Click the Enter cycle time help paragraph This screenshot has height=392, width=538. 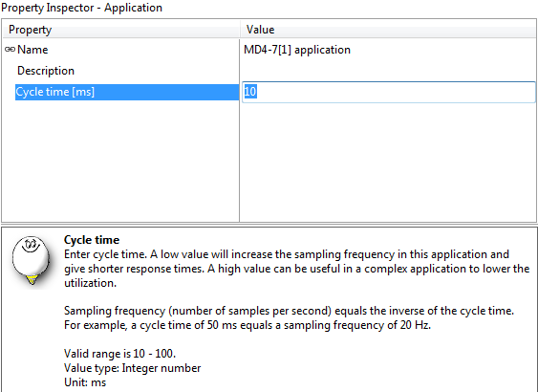point(297,269)
